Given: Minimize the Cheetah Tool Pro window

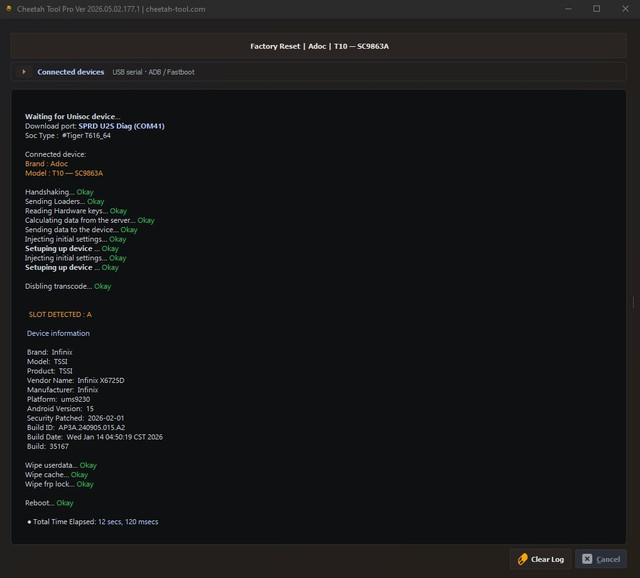Looking at the screenshot, I should tap(568, 9).
